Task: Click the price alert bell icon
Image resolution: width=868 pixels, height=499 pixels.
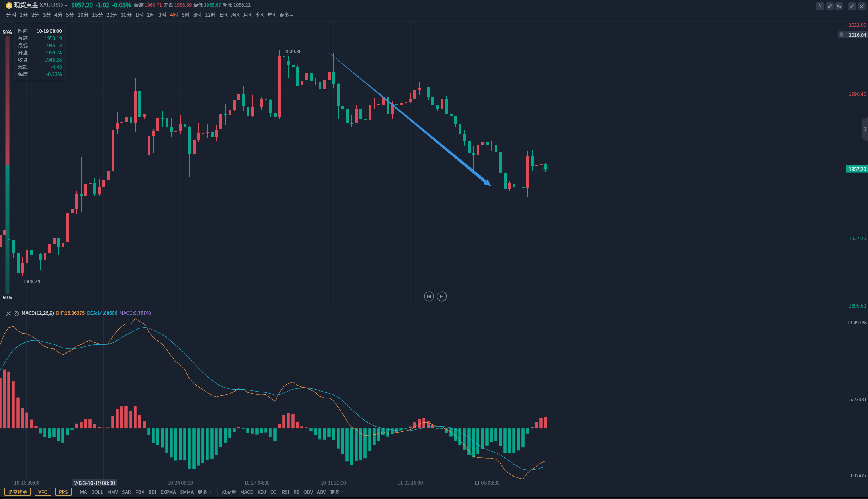Action: (x=841, y=35)
